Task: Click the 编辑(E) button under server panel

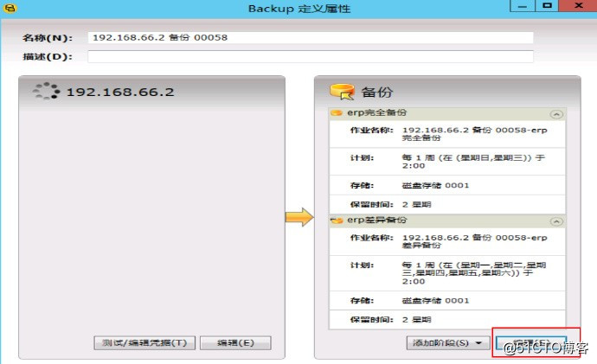Action: tap(235, 342)
